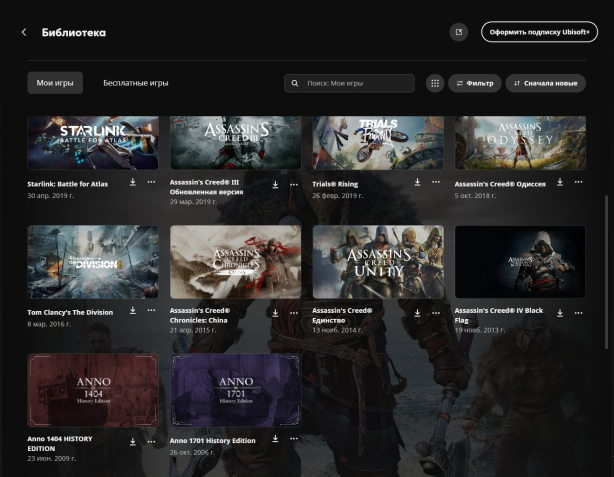
Task: Download Starlink: Battle for Atlas
Action: pyautogui.click(x=133, y=183)
